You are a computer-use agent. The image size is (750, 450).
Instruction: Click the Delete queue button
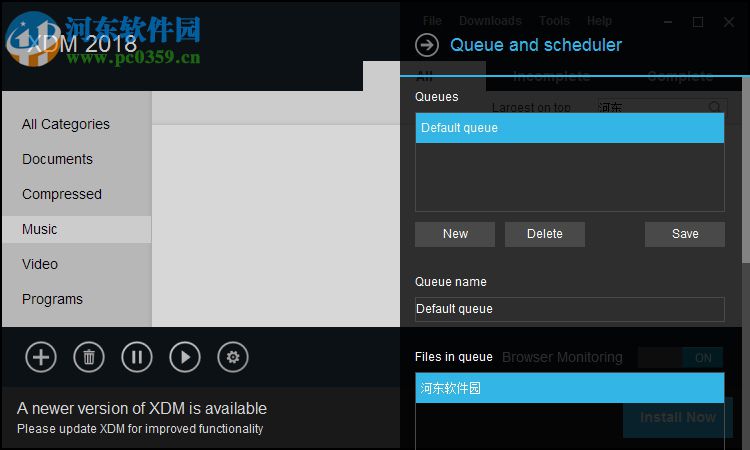pos(545,234)
